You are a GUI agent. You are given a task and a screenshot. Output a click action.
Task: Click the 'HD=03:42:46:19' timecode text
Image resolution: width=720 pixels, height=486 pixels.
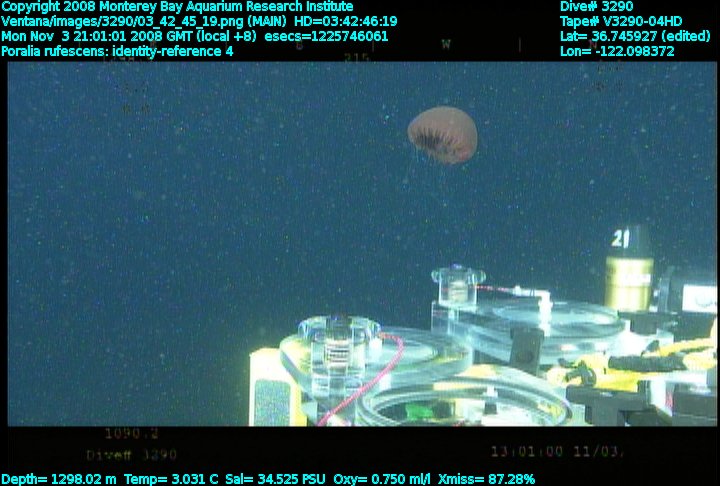click(x=346, y=22)
